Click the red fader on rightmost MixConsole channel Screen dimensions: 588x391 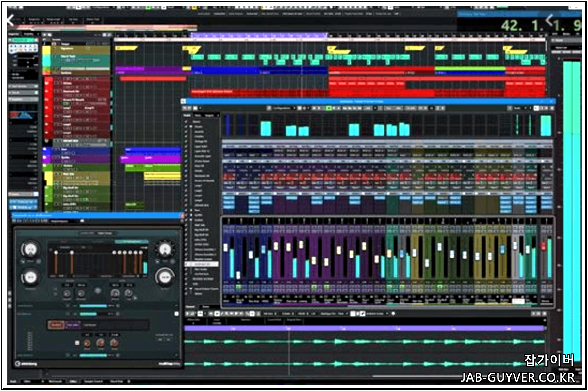click(543, 246)
